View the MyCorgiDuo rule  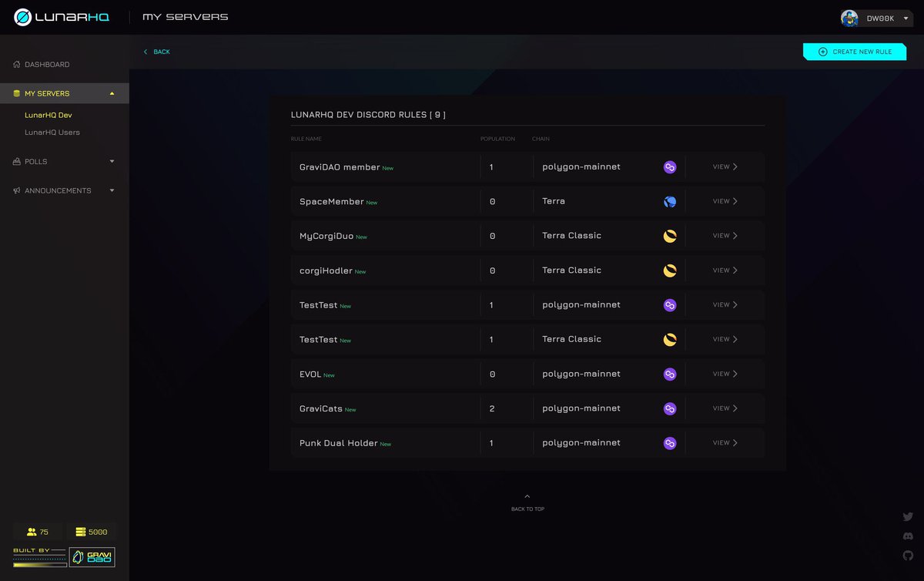pos(725,236)
